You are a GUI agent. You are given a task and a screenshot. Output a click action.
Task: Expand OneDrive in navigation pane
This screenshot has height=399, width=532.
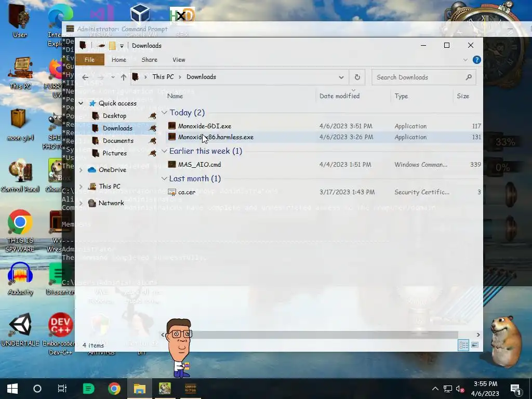point(81,170)
